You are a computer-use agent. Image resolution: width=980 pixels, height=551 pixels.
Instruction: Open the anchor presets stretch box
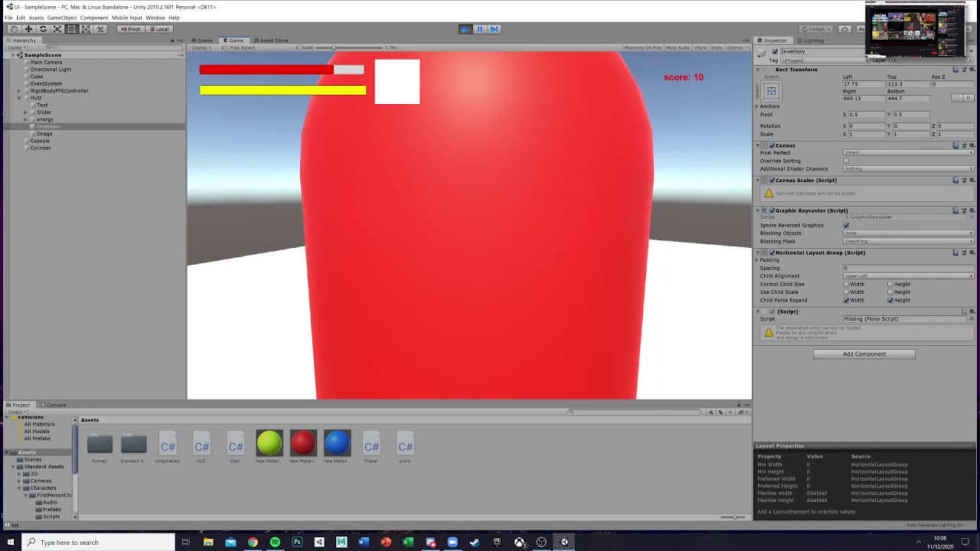pyautogui.click(x=771, y=91)
